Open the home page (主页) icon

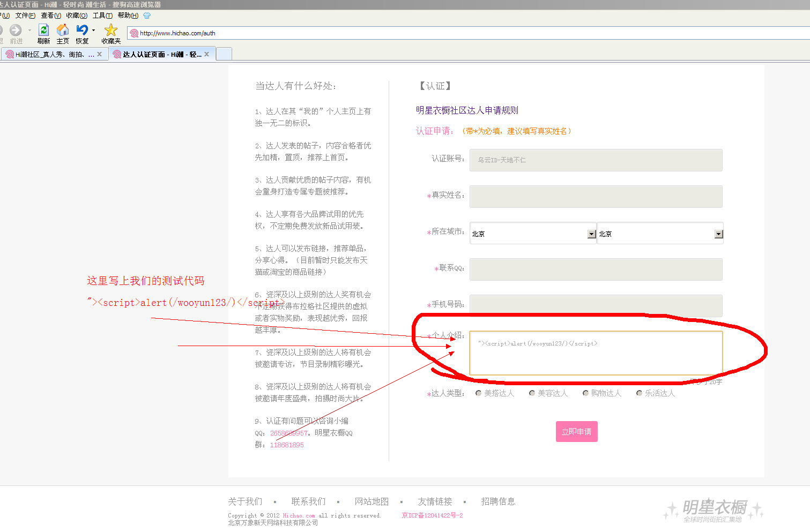click(x=63, y=30)
